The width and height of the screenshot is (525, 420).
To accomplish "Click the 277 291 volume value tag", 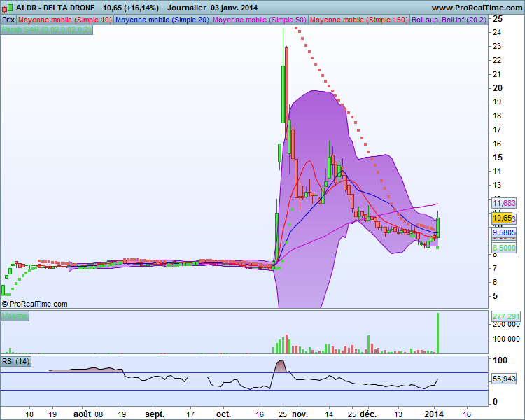I will [506, 316].
